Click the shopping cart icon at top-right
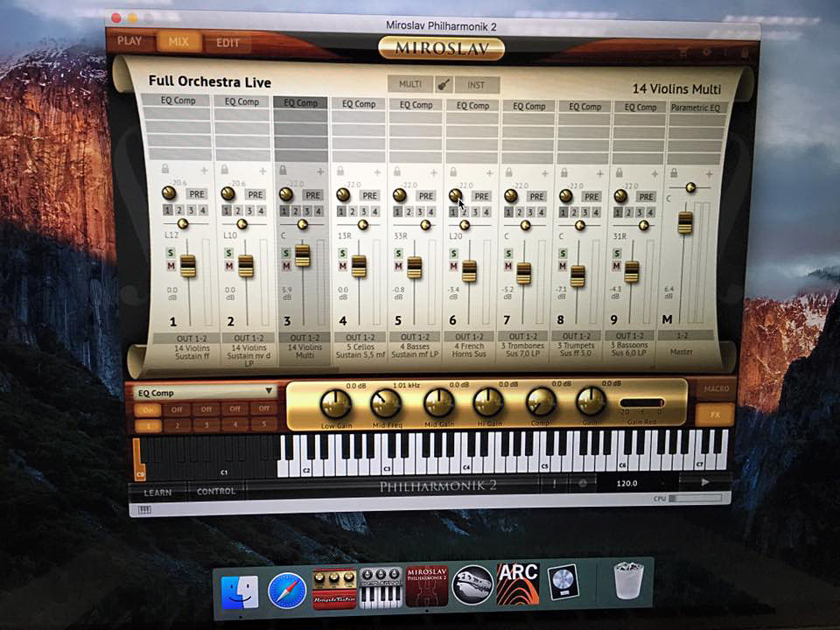The height and width of the screenshot is (630, 840). [683, 52]
